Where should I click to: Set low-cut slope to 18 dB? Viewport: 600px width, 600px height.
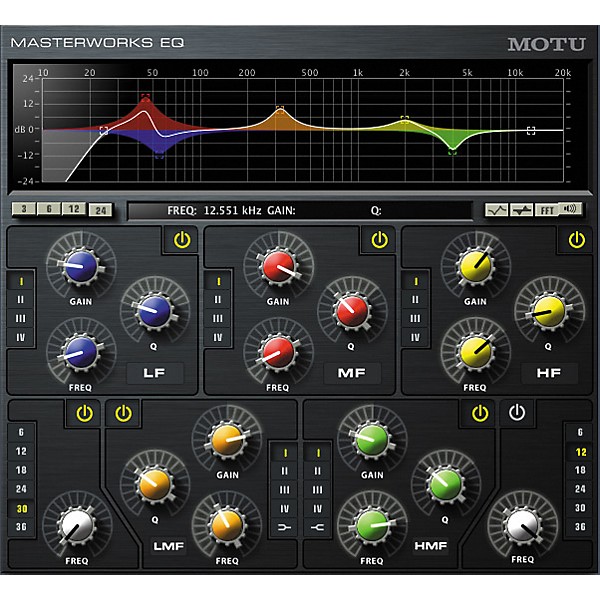pos(21,470)
